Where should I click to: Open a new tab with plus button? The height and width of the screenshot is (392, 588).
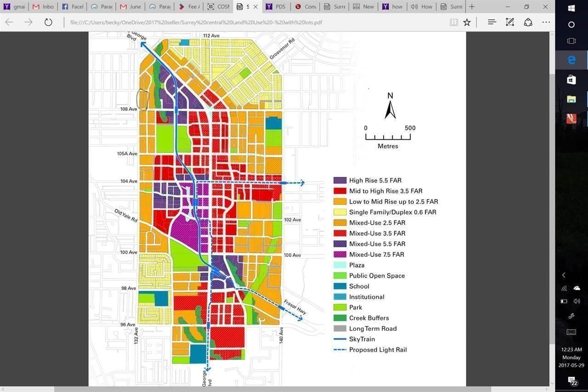(x=472, y=6)
